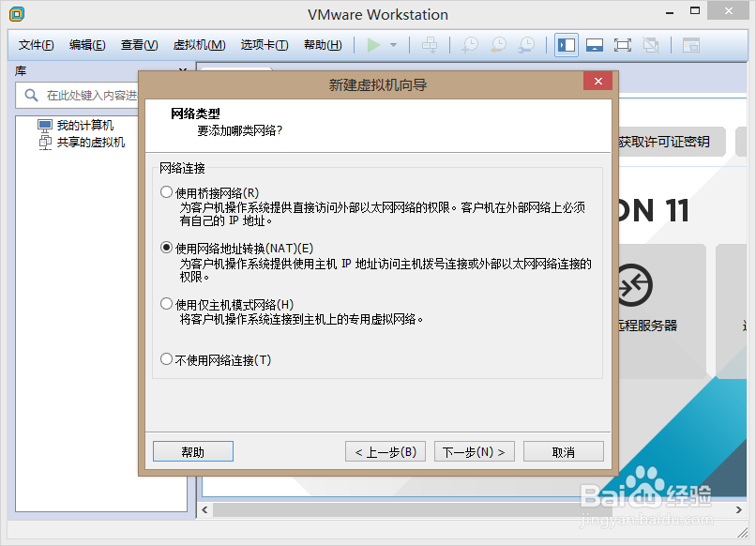Click the Take Snapshot clock icon
The width and height of the screenshot is (756, 546).
[x=470, y=45]
